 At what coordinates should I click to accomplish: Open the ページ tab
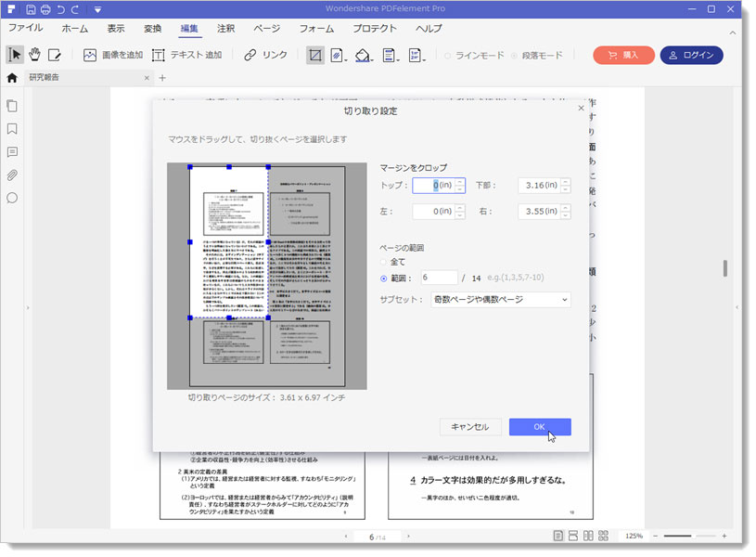(267, 29)
